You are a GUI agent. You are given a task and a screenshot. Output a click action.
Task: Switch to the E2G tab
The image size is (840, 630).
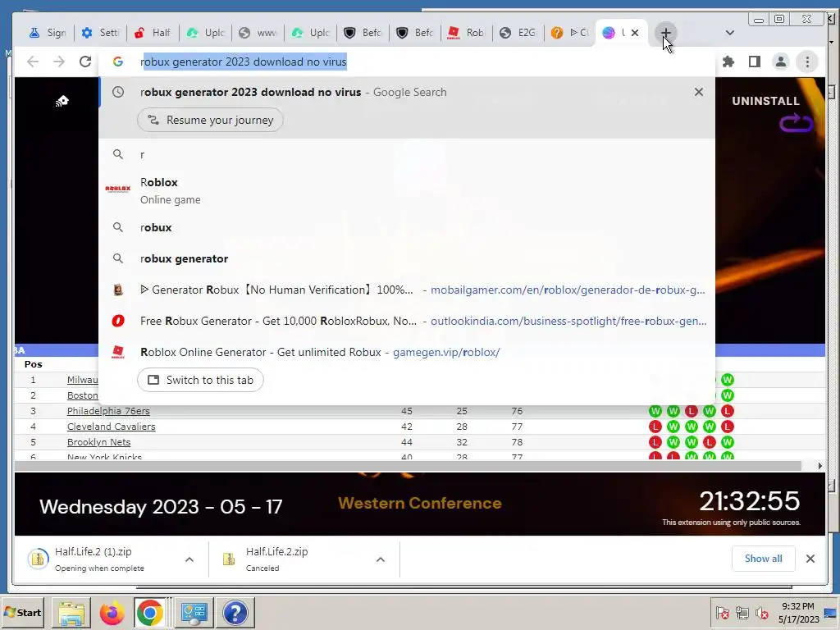coord(518,33)
